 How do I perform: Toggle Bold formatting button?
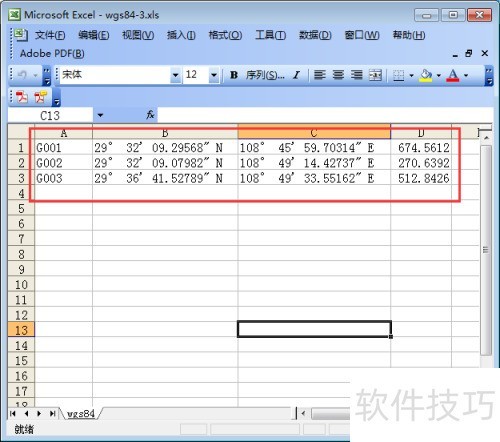click(x=234, y=75)
